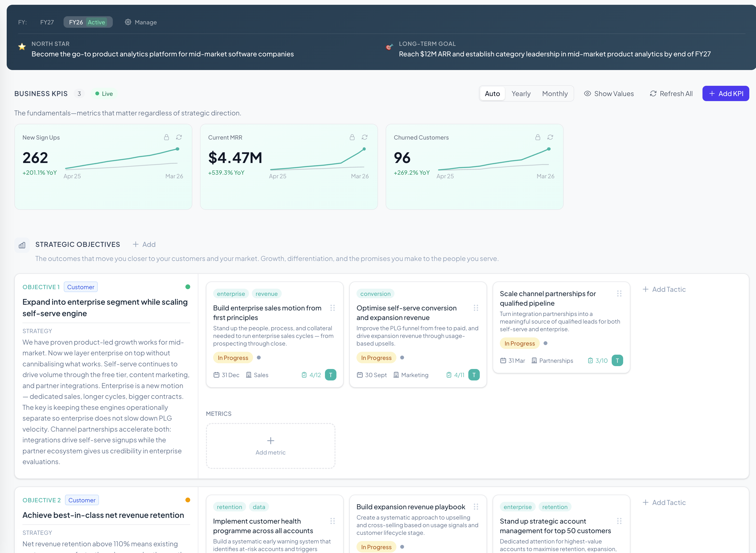
Task: Open In Progress status on Sales tactic
Action: click(233, 358)
